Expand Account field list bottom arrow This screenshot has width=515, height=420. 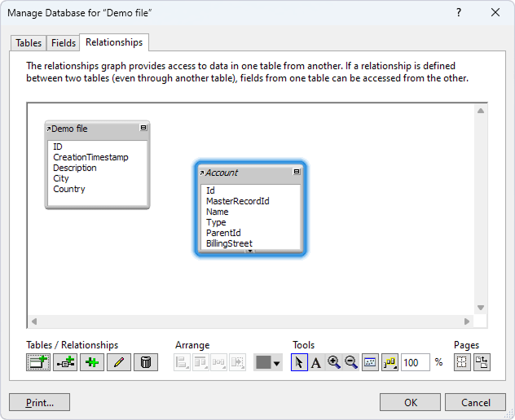[250, 251]
